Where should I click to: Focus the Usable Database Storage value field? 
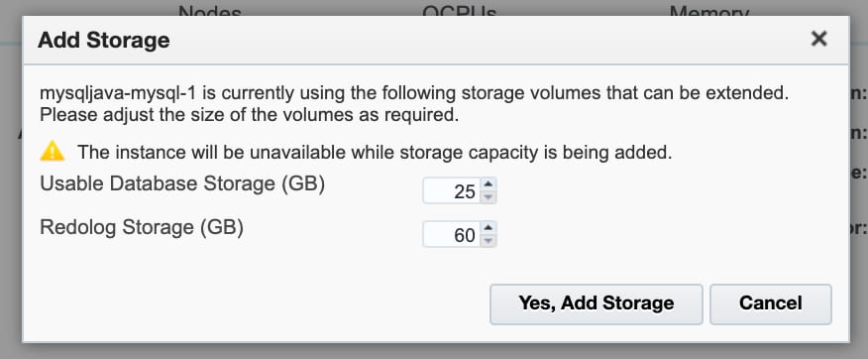[452, 191]
